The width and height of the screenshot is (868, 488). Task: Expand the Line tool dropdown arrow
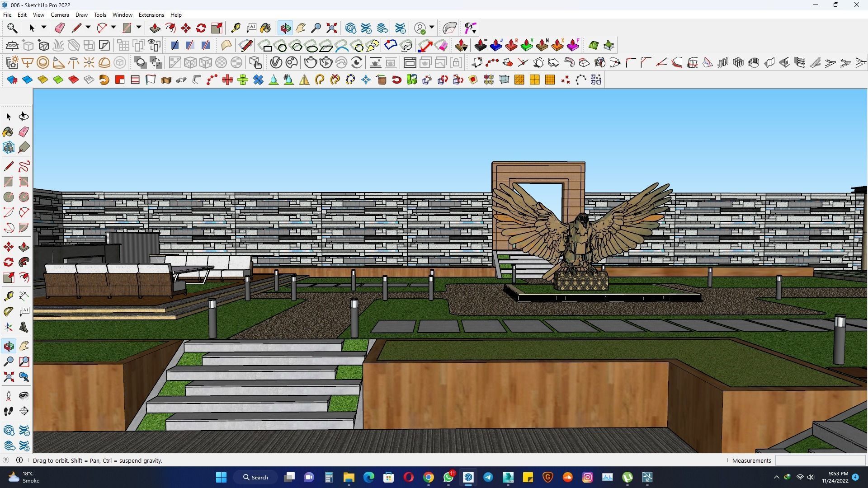coord(88,28)
